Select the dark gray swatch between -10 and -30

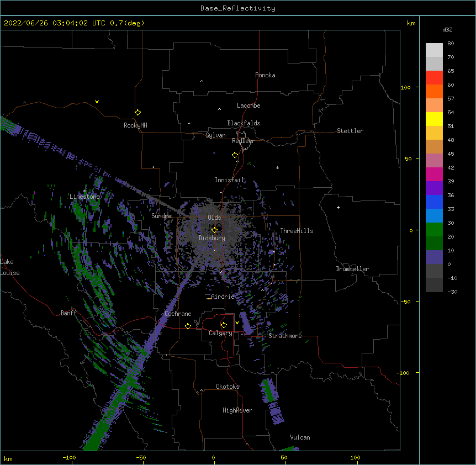434,285
